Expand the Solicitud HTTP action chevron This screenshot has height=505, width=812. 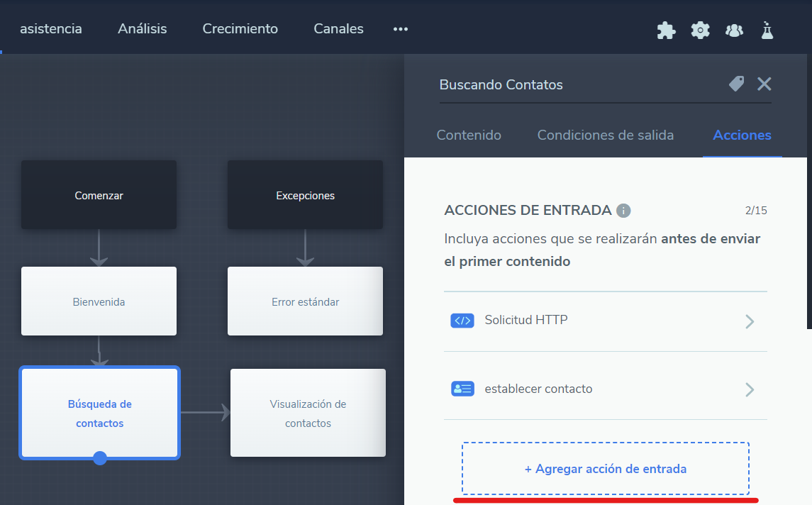pyautogui.click(x=749, y=321)
